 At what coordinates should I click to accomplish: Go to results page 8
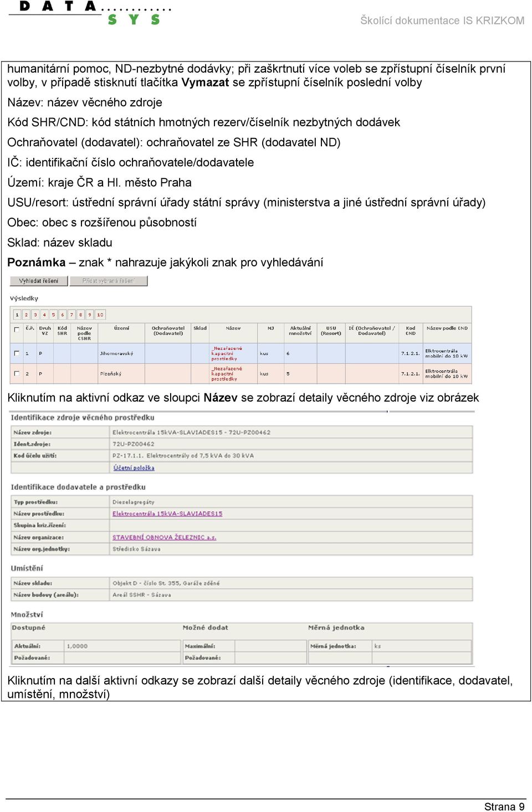pos(81,315)
